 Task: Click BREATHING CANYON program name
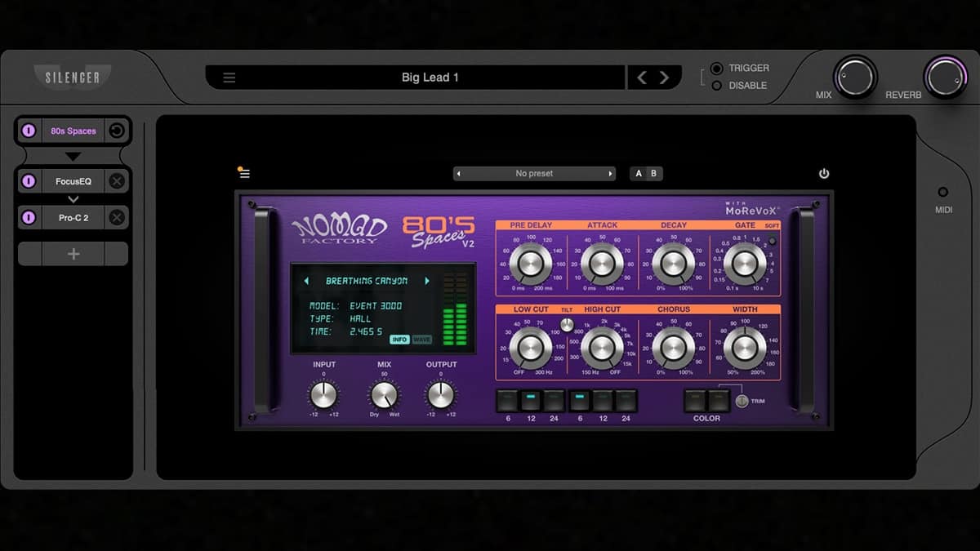(367, 281)
